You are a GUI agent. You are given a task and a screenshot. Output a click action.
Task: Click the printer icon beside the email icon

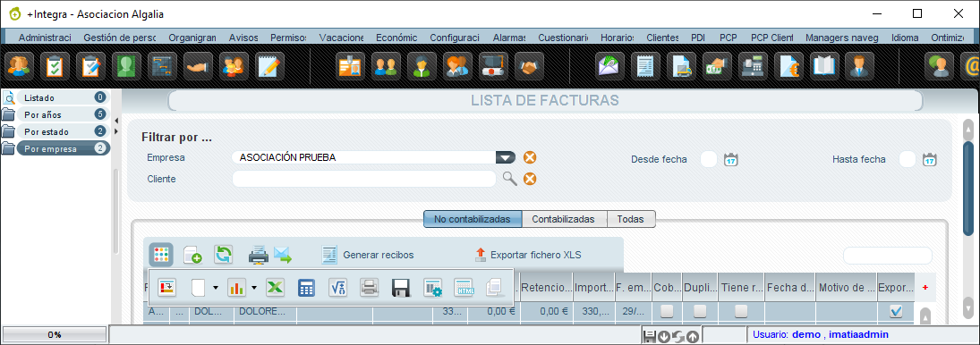[x=258, y=255]
